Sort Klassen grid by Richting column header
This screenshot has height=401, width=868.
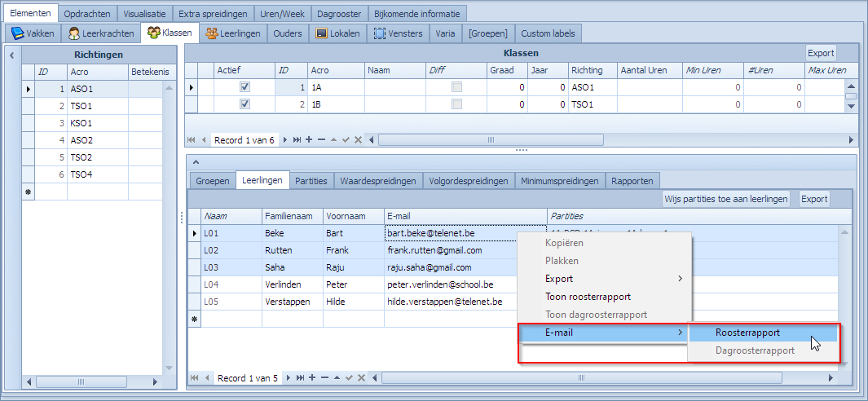pyautogui.click(x=593, y=70)
